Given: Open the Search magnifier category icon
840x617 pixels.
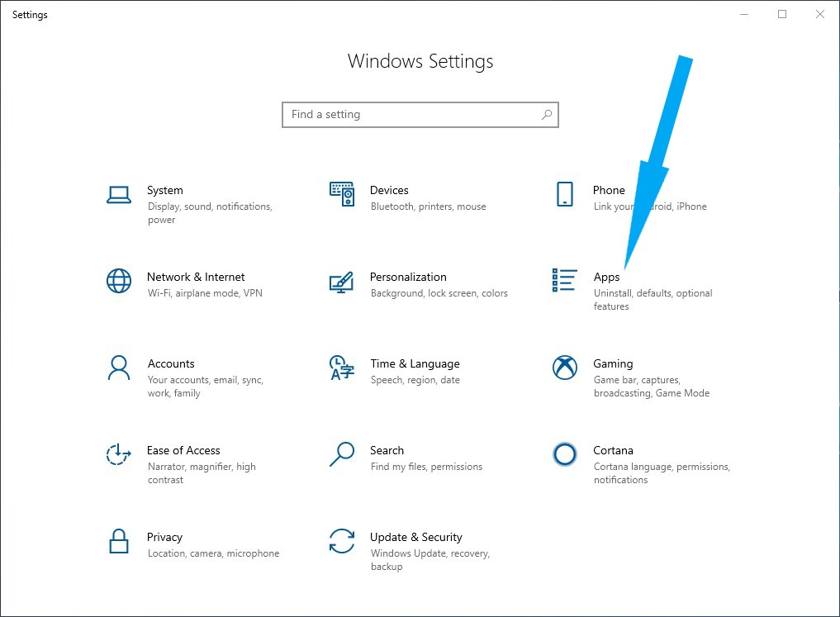Looking at the screenshot, I should 342,454.
